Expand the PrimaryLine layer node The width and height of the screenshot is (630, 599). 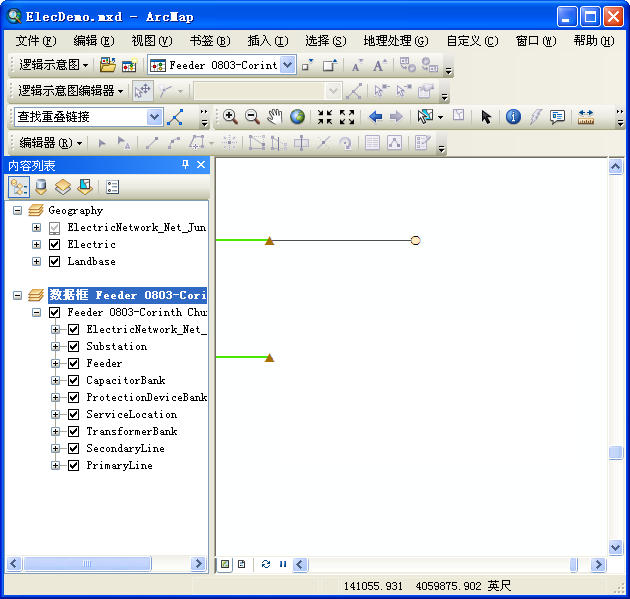(56, 466)
